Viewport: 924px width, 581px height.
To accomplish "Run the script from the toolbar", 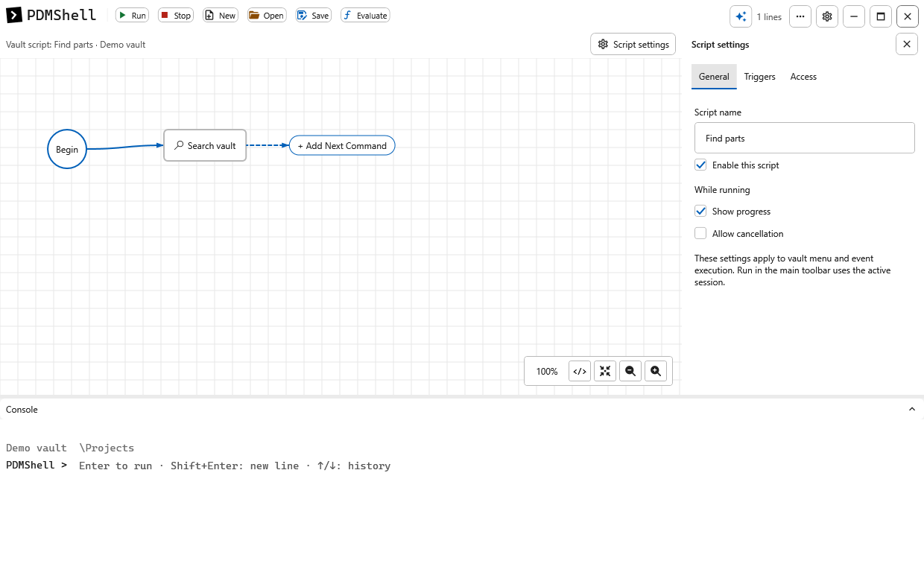I will pos(132,15).
